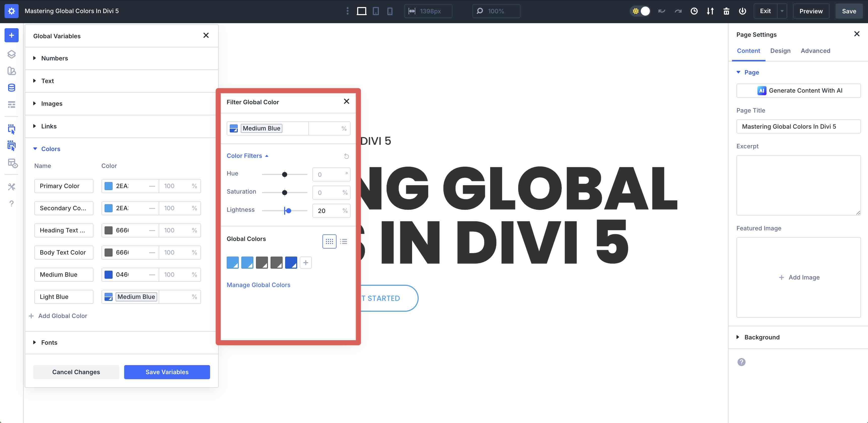
Task: Open the Global Variables database icon
Action: [x=11, y=88]
